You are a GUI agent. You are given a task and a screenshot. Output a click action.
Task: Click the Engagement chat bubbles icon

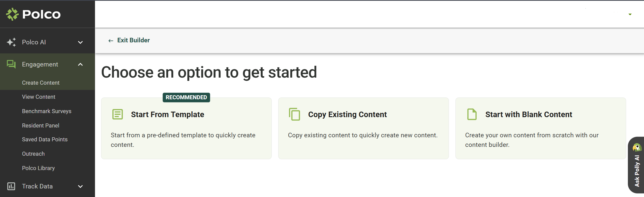(x=11, y=64)
